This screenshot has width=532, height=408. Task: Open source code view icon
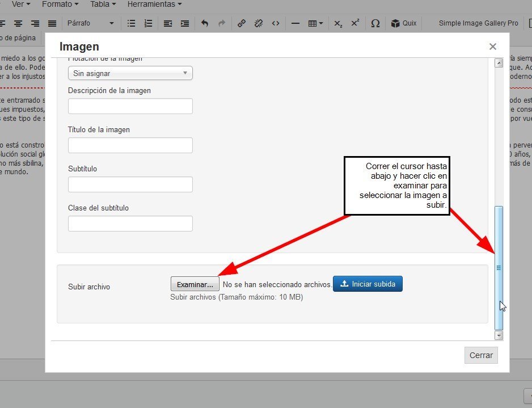276,23
